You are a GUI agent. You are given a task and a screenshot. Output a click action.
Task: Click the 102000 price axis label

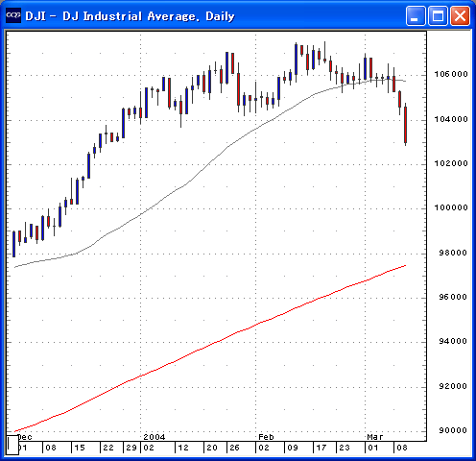pos(451,163)
